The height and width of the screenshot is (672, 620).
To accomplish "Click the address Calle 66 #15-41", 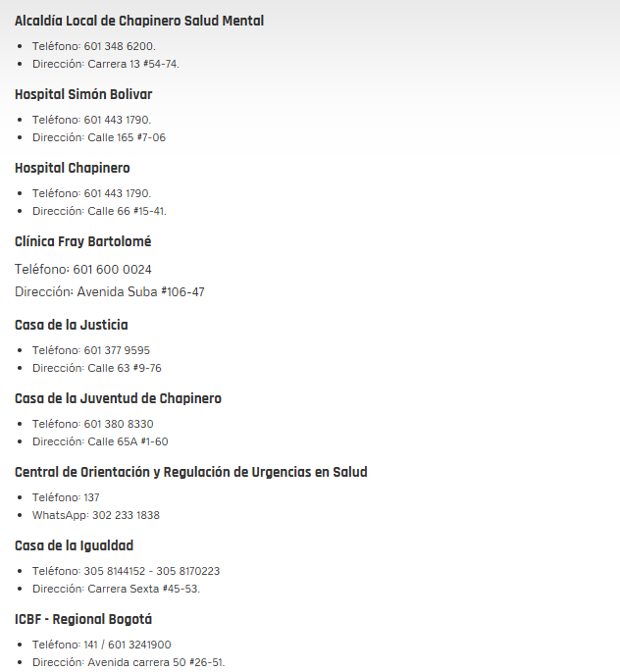I will [x=127, y=211].
